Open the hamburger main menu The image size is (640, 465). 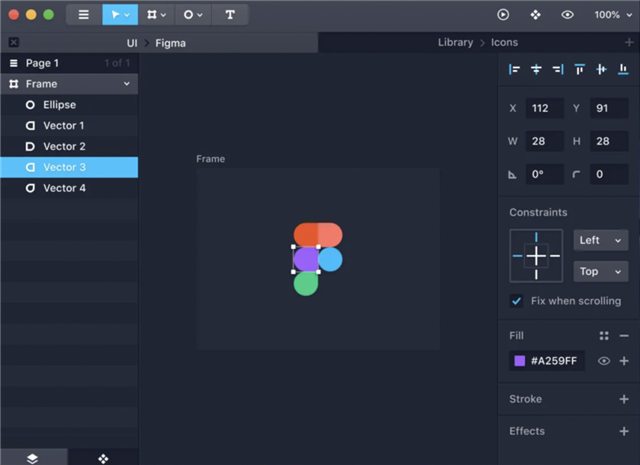[84, 15]
